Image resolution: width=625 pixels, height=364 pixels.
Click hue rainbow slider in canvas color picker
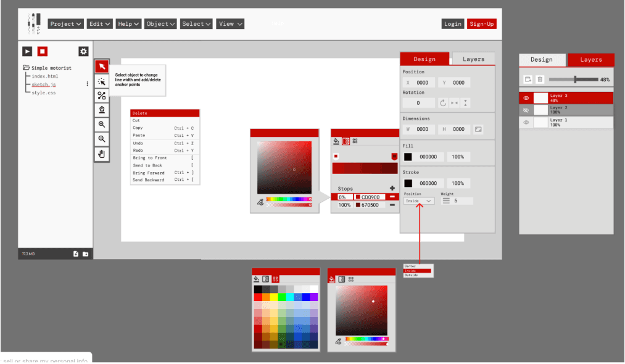coord(289,199)
